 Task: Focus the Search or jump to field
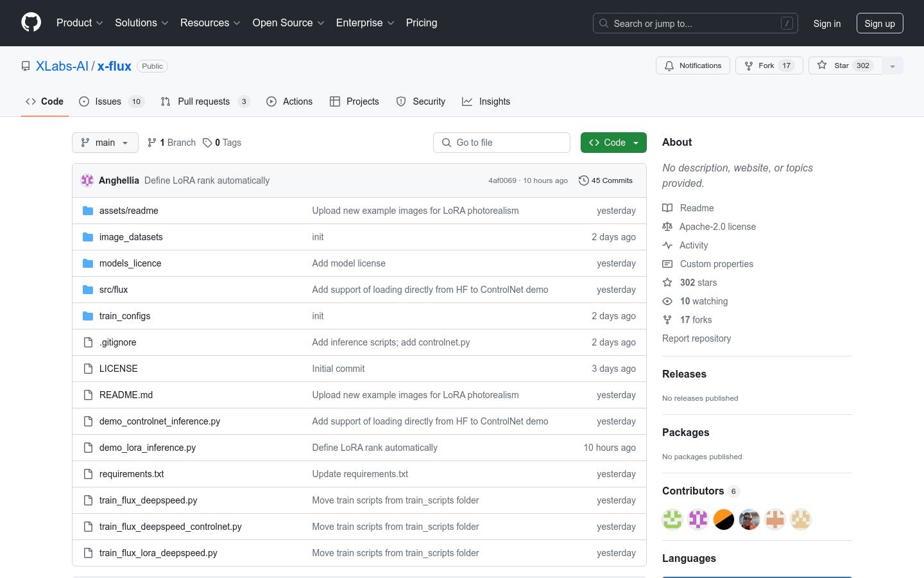point(696,23)
